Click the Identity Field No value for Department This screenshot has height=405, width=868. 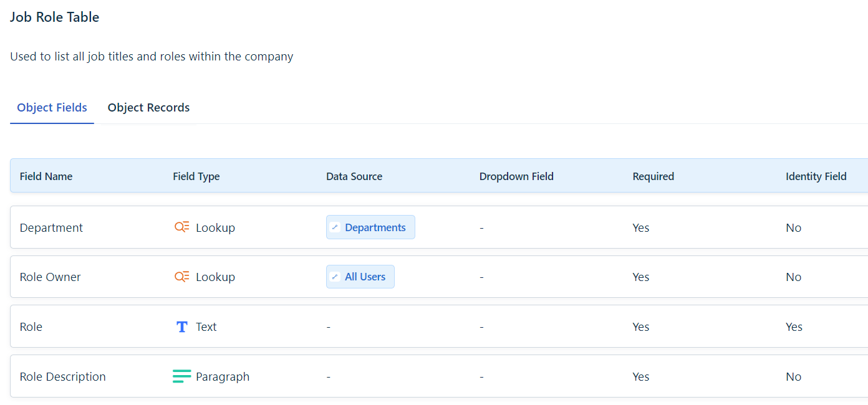794,227
